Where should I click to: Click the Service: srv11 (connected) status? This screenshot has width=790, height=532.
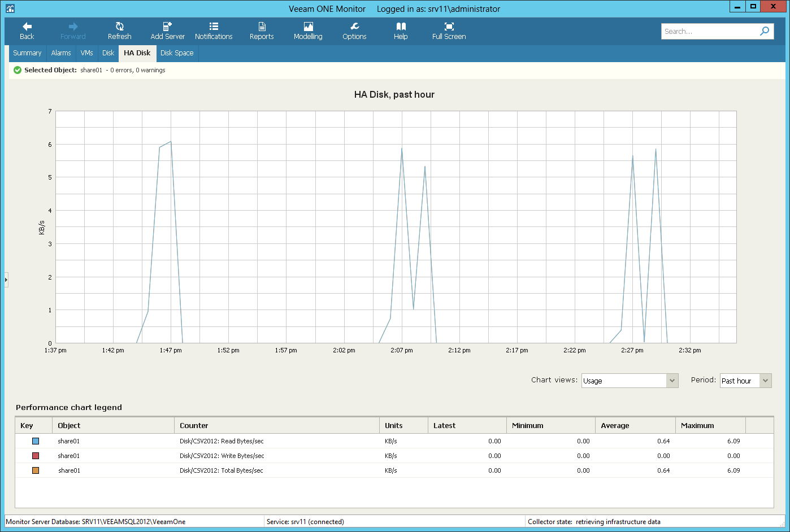pyautogui.click(x=305, y=522)
